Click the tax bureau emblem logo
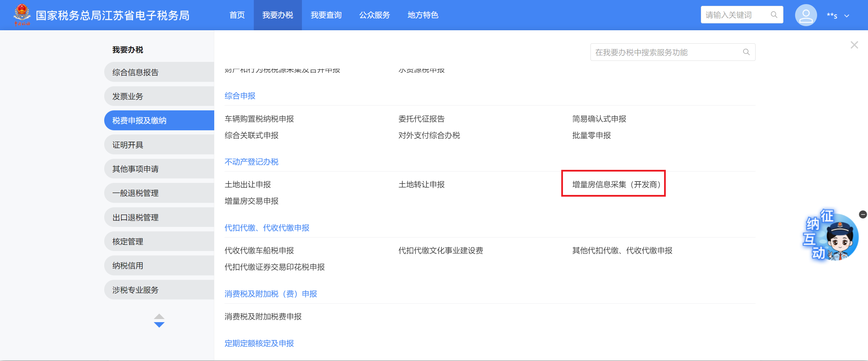This screenshot has height=361, width=868. (22, 14)
